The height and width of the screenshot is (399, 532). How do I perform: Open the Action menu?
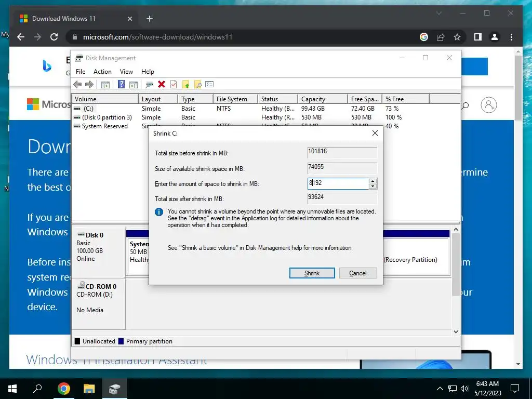pyautogui.click(x=102, y=72)
